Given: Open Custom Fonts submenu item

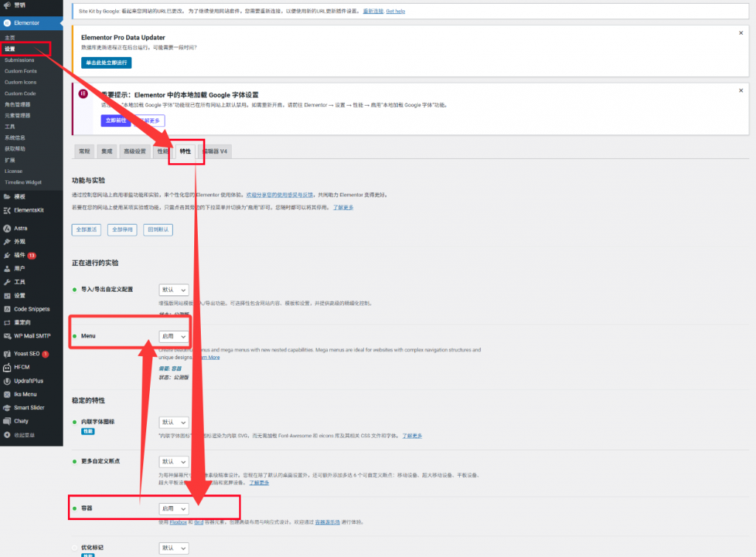Looking at the screenshot, I should 21,71.
